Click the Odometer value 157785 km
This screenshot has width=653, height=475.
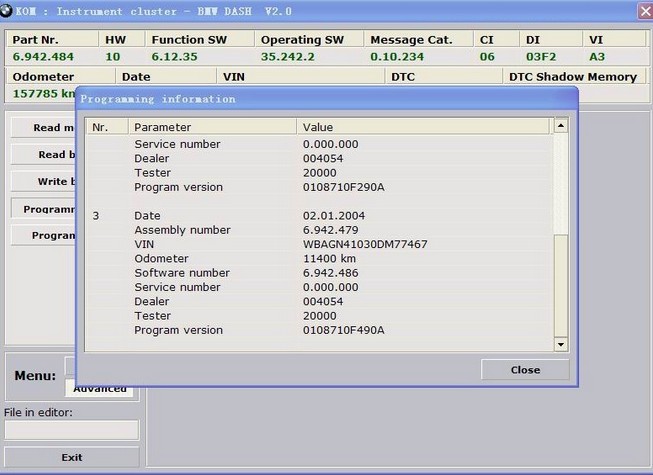(44, 93)
